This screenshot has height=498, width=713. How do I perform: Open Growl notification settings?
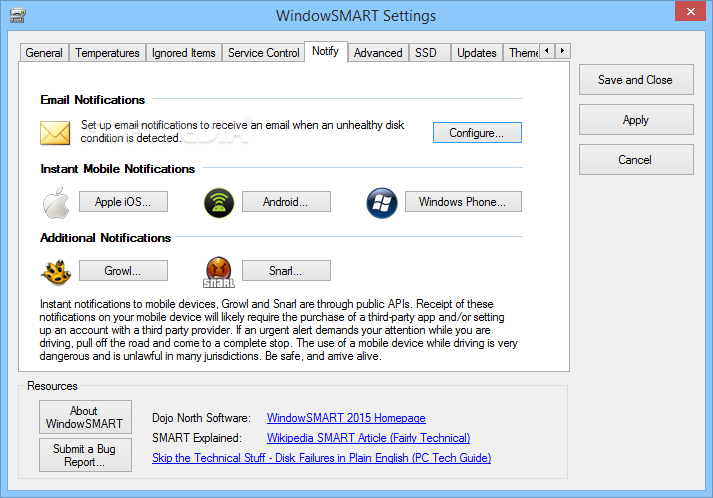123,271
